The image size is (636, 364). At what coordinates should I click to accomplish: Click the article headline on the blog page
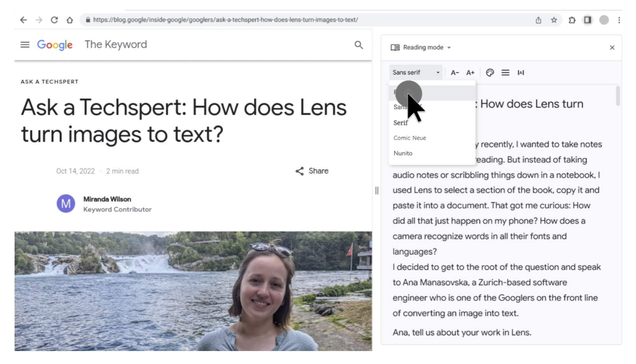pyautogui.click(x=184, y=120)
